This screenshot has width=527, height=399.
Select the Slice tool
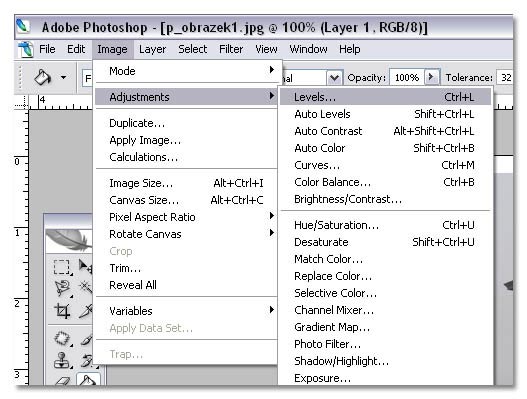(x=85, y=311)
